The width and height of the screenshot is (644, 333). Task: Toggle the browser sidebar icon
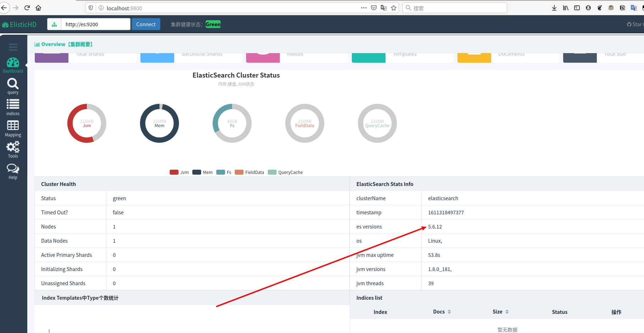click(577, 8)
